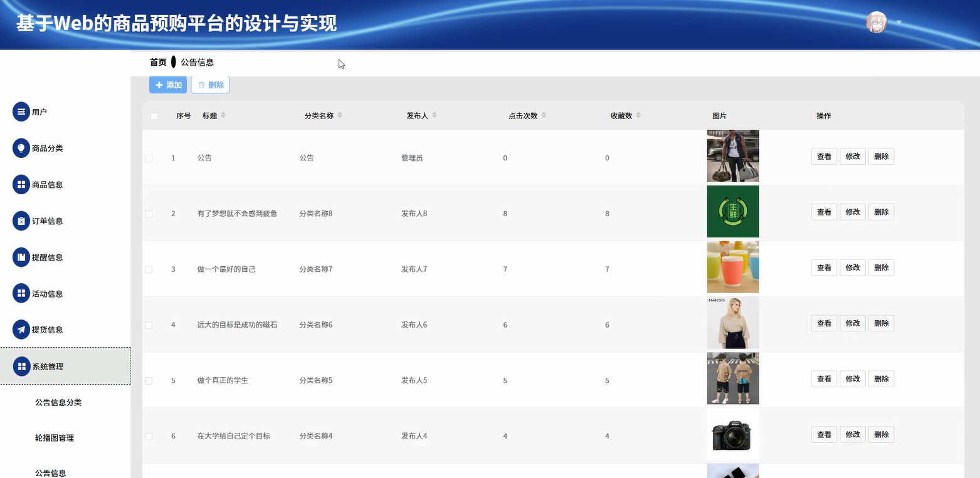Click 查看 for 有了梦想就不会感到疲惫 row
The width and height of the screenshot is (980, 478).
coord(824,212)
